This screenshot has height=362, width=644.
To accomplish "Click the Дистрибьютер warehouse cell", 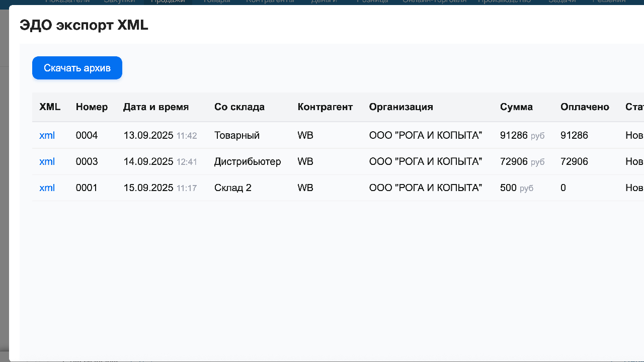I will 248,161.
